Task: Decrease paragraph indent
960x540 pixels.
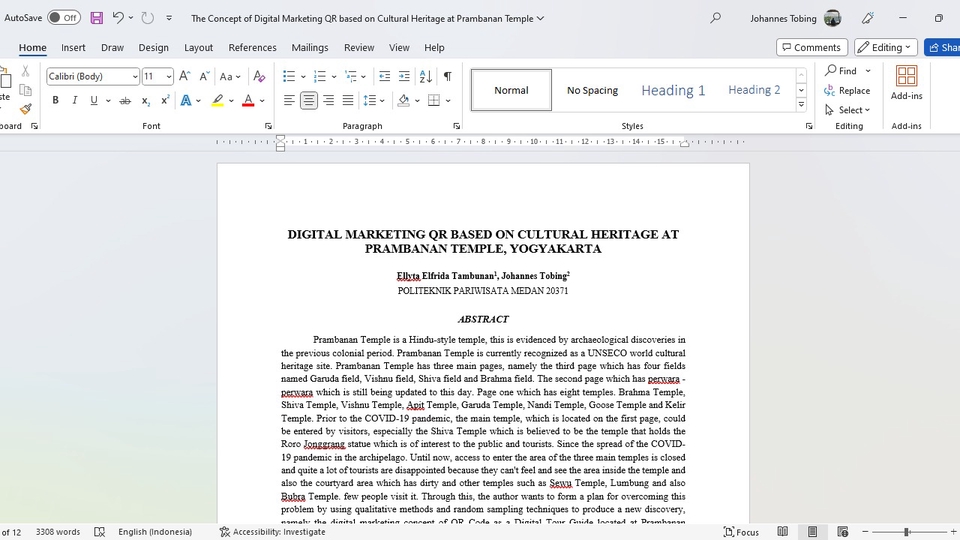Action: click(x=384, y=76)
